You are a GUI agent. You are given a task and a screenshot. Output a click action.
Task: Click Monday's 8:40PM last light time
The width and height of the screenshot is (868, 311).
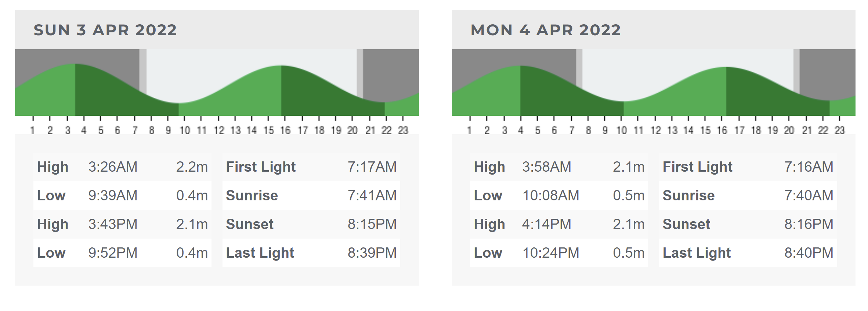point(809,253)
